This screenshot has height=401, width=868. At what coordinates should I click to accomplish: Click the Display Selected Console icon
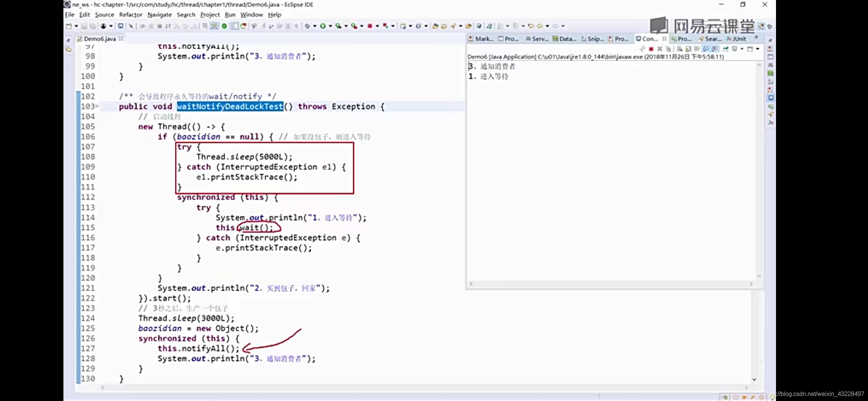coord(734,49)
